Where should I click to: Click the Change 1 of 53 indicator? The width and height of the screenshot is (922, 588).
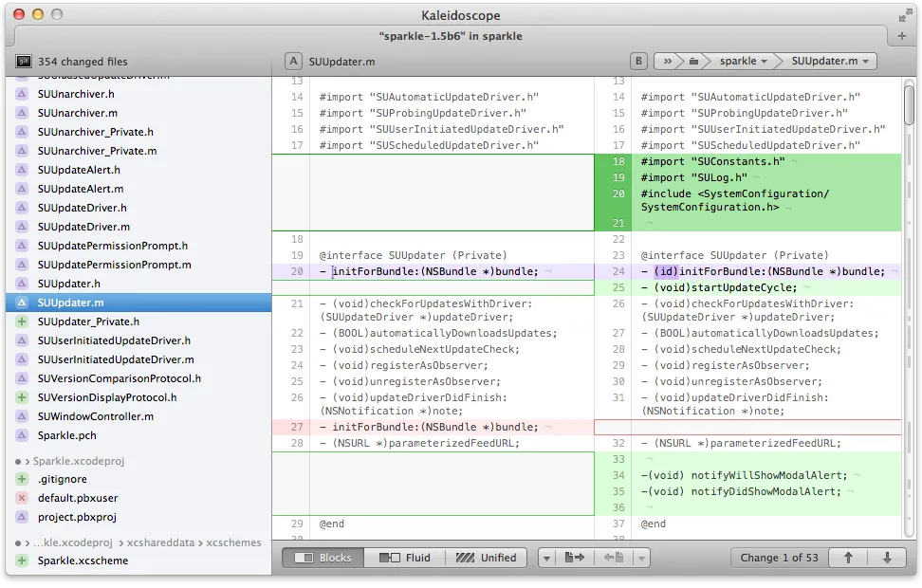coord(779,558)
